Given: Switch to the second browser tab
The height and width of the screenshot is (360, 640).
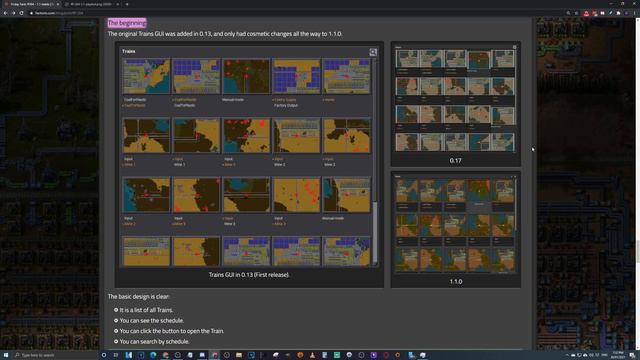Looking at the screenshot, I should point(91,4).
